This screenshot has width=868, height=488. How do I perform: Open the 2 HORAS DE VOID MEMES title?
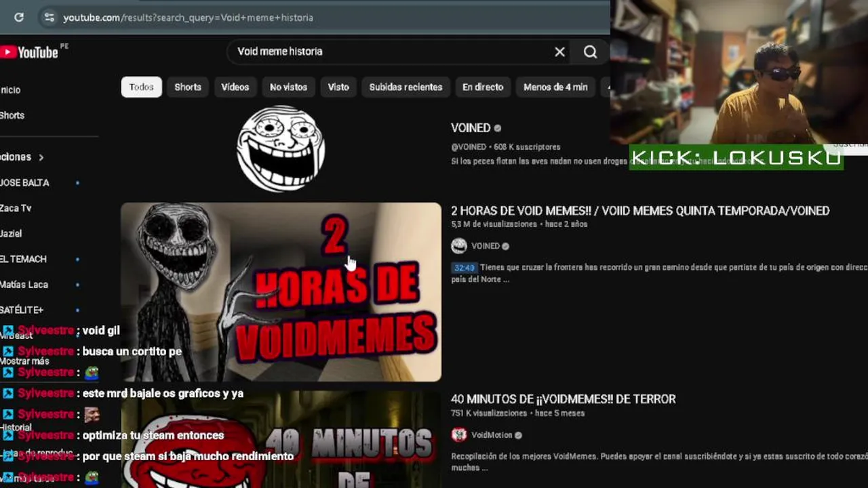[640, 211]
